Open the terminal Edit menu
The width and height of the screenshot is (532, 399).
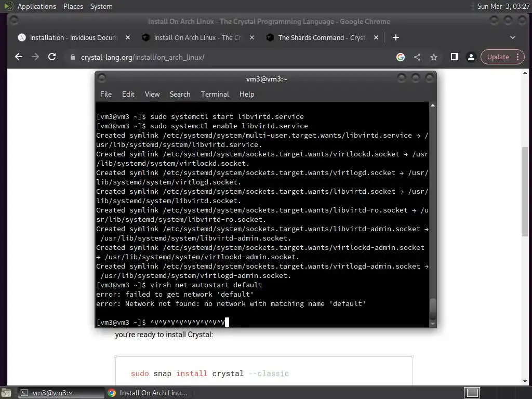point(128,95)
